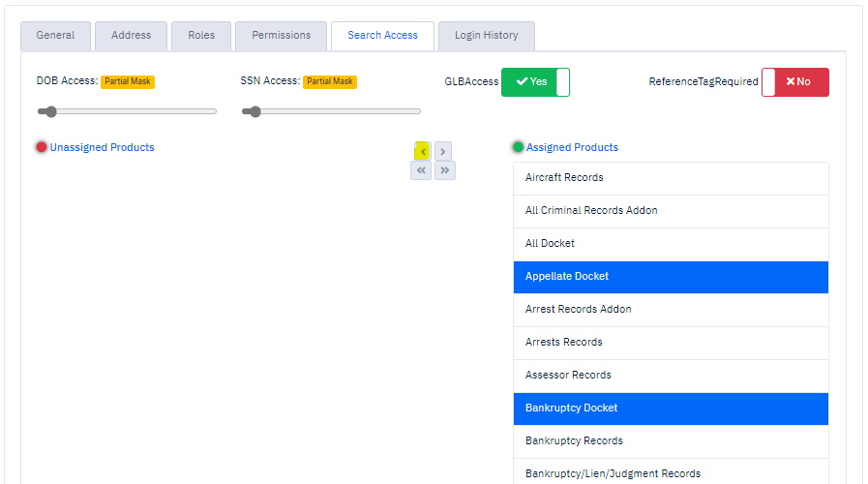Viewport: 868px width, 484px height.
Task: Open the General tab
Action: point(56,36)
